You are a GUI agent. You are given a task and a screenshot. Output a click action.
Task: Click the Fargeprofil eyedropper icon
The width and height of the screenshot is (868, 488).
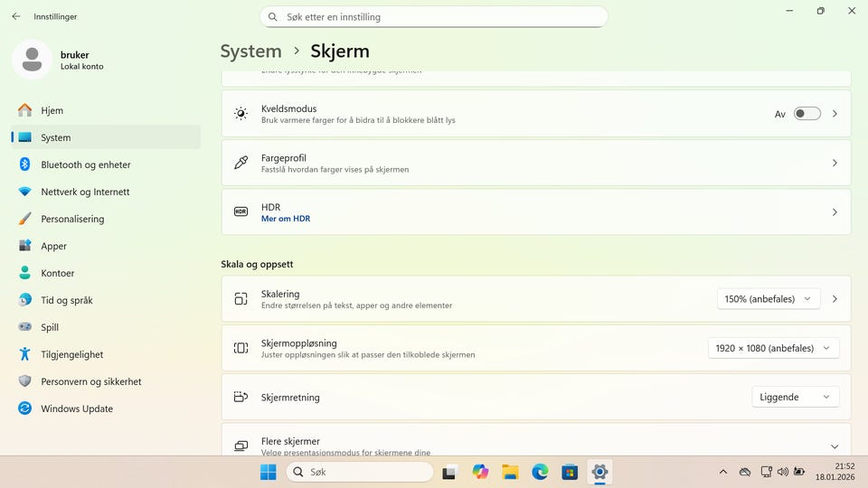point(241,163)
